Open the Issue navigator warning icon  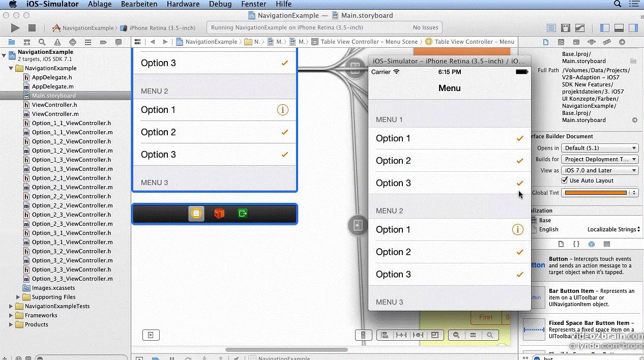coord(57,42)
